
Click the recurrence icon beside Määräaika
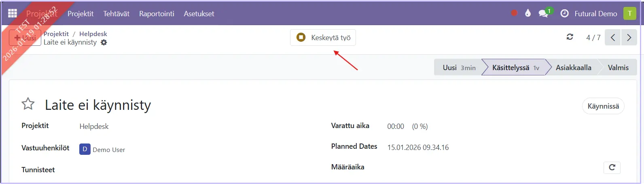pyautogui.click(x=612, y=167)
